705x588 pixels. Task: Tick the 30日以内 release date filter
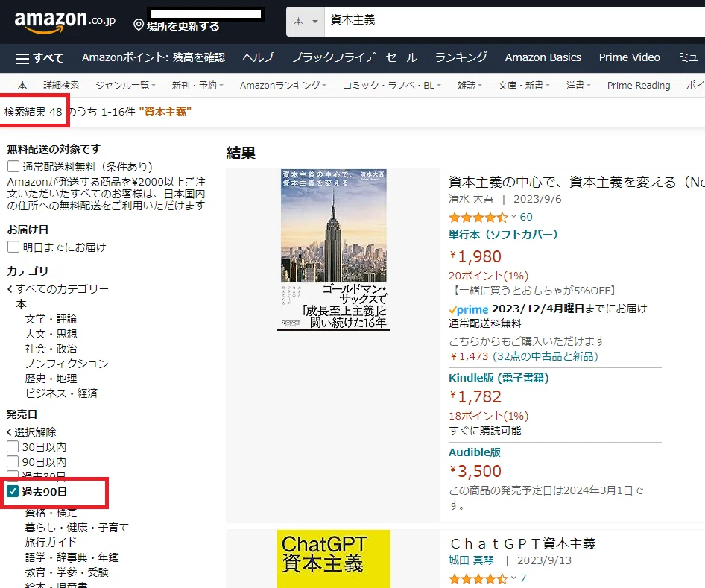(x=13, y=446)
